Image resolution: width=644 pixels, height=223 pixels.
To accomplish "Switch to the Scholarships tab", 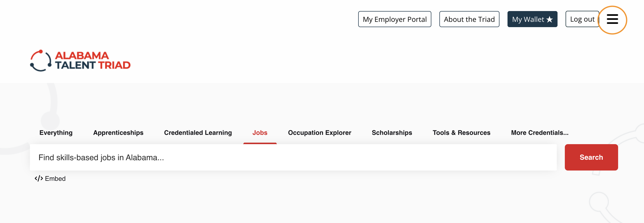I will (392, 133).
